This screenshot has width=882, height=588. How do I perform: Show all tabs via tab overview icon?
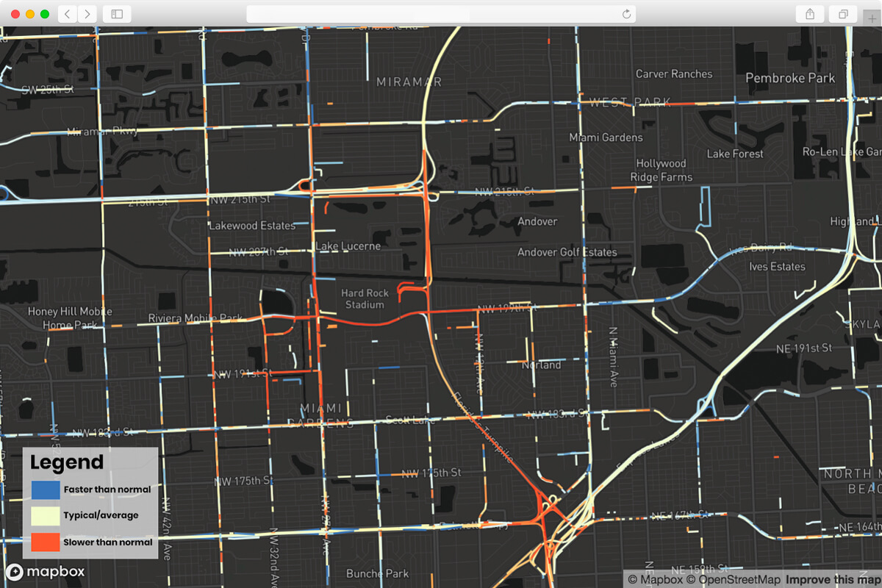point(842,13)
